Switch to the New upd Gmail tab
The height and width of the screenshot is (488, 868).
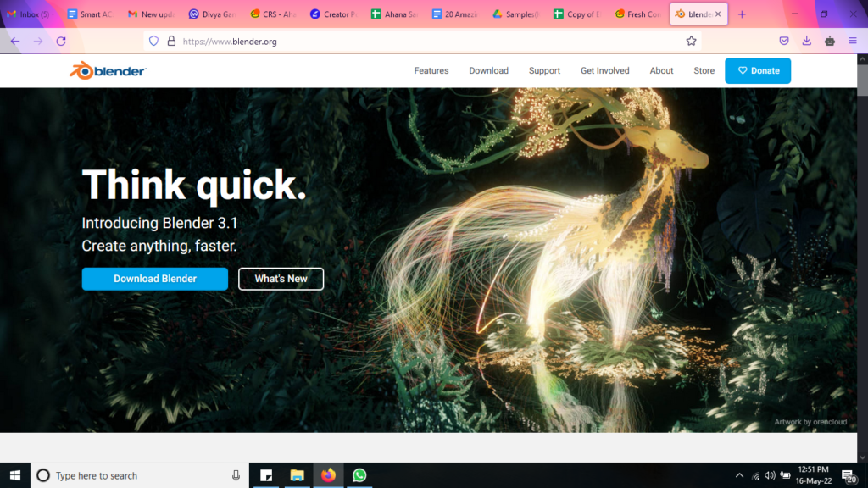(151, 14)
